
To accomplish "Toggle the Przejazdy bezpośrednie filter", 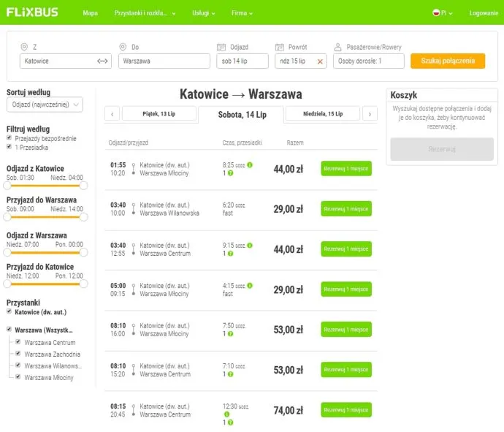I will click(9, 137).
